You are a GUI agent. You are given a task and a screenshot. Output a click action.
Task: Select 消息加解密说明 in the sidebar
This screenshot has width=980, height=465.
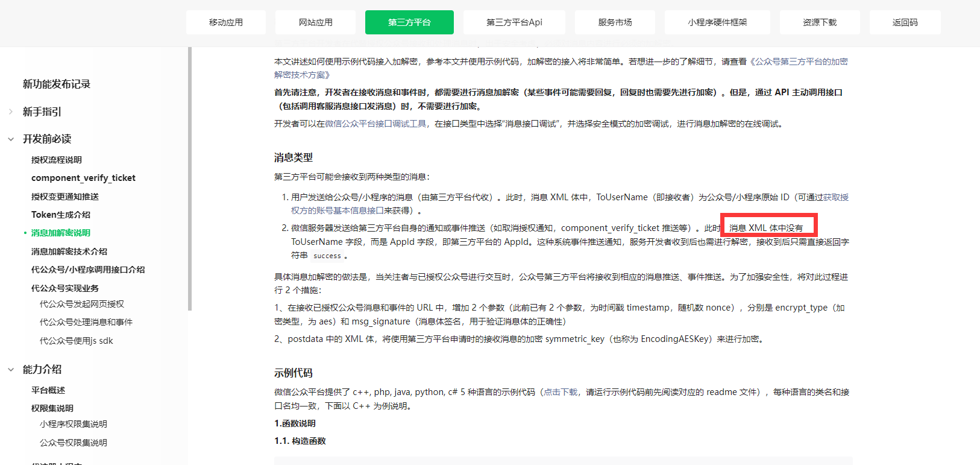point(61,233)
